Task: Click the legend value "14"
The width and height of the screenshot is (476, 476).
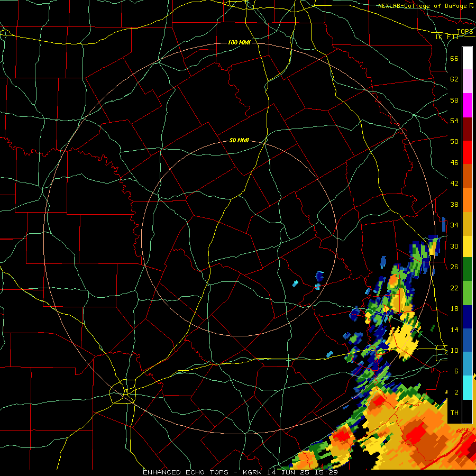Action: [454, 329]
